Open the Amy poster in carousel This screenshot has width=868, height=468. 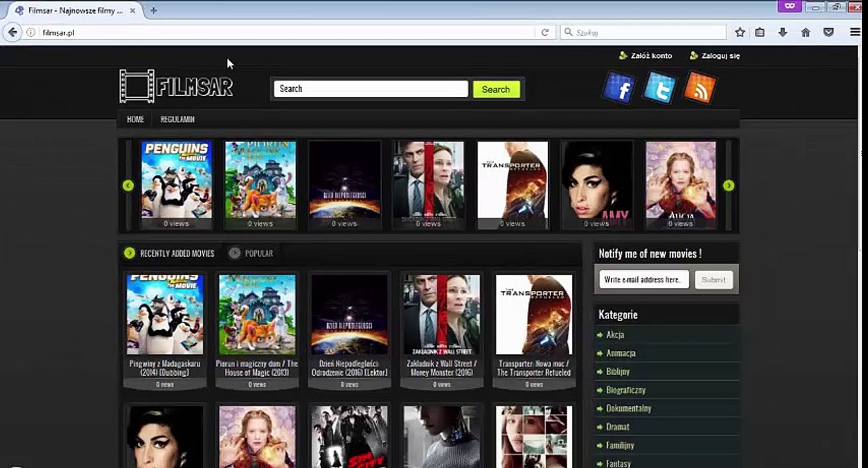click(597, 185)
